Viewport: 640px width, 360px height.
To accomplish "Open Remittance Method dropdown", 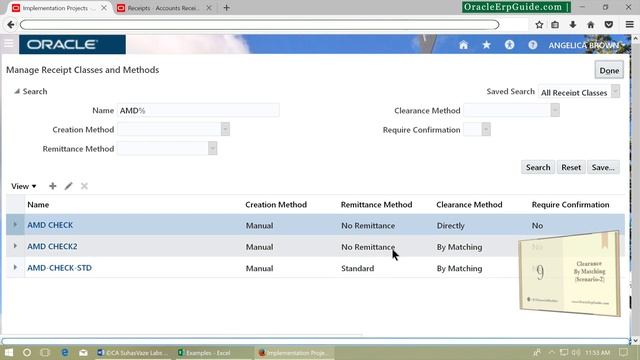I will pyautogui.click(x=212, y=148).
